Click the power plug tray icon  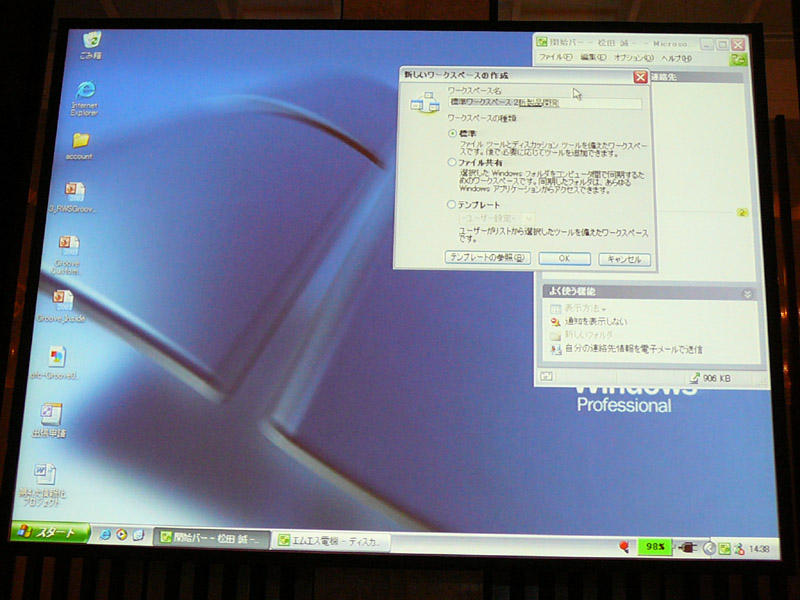click(x=686, y=548)
